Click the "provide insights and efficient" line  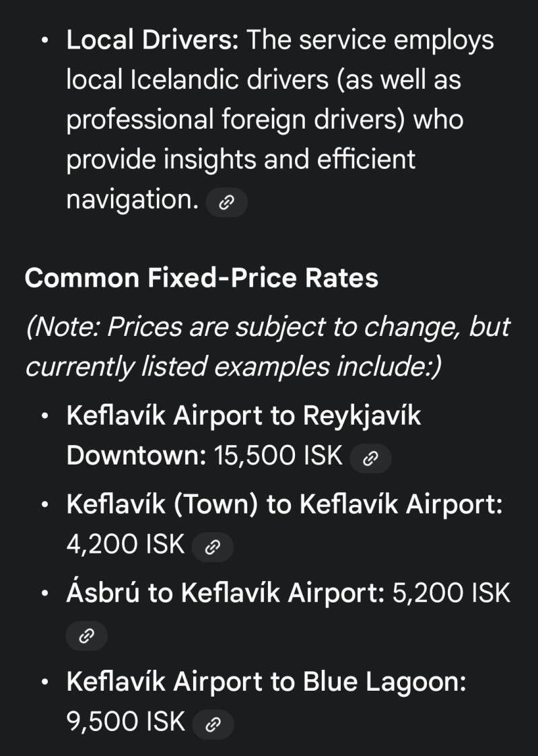coord(240,160)
